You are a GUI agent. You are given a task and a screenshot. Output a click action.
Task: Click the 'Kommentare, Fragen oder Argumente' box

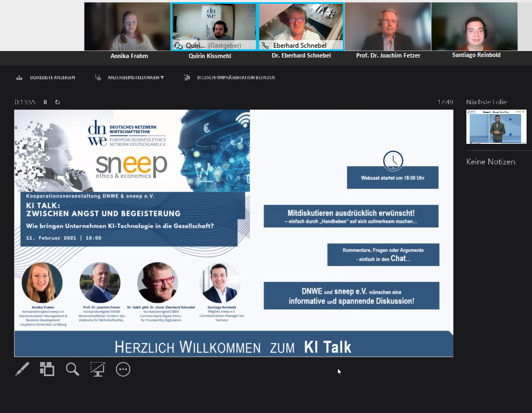pos(383,255)
